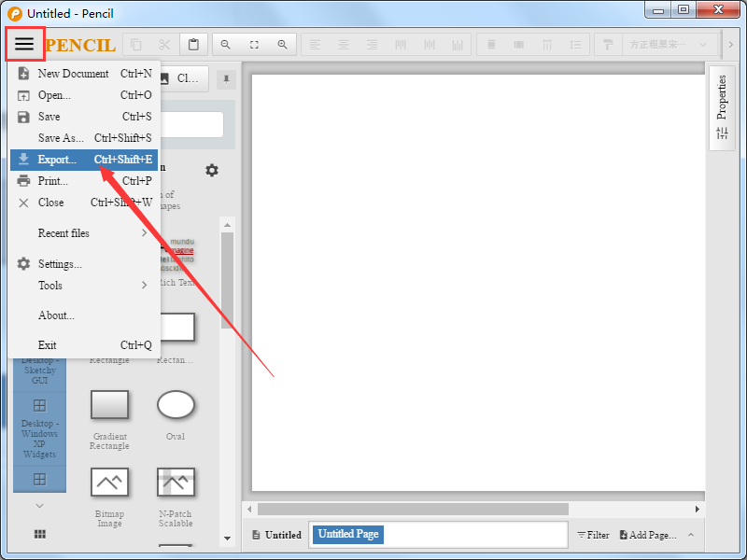Choose Save As... from the menu

pos(84,137)
